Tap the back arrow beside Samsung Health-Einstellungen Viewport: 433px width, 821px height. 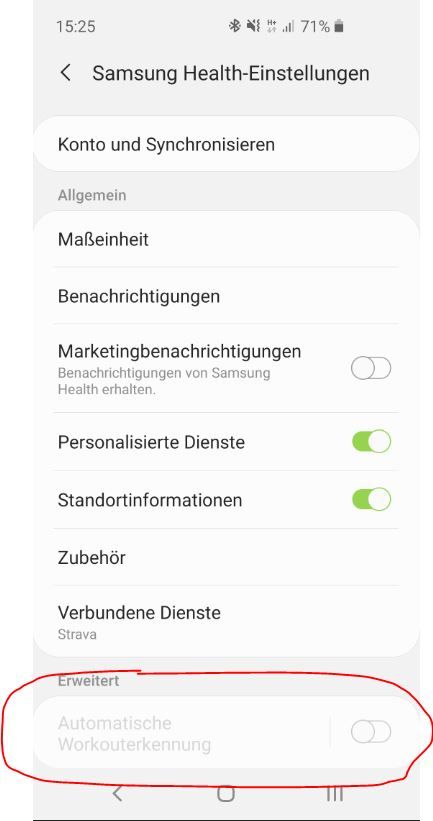[x=65, y=73]
